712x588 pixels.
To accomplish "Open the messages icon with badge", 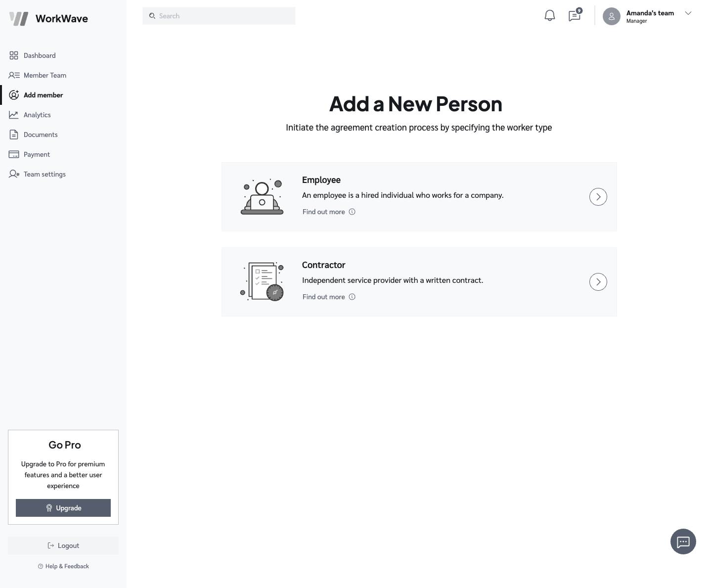I will (x=574, y=16).
